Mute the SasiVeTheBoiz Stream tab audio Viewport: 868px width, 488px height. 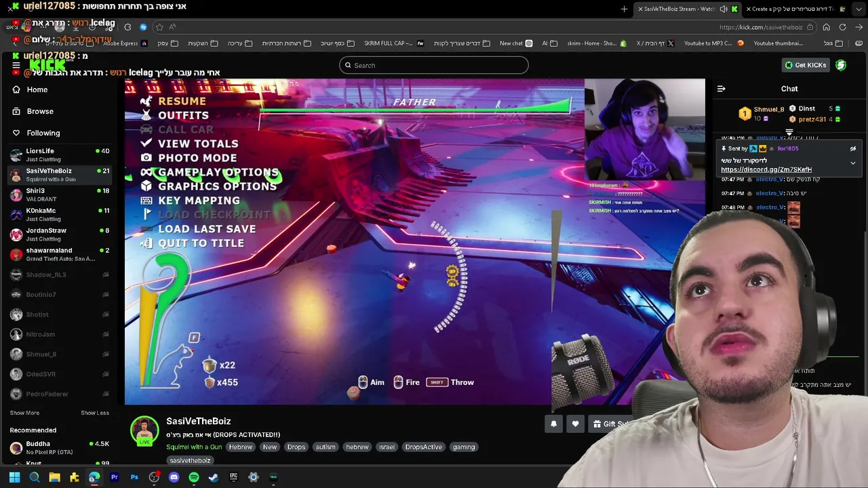point(724,9)
